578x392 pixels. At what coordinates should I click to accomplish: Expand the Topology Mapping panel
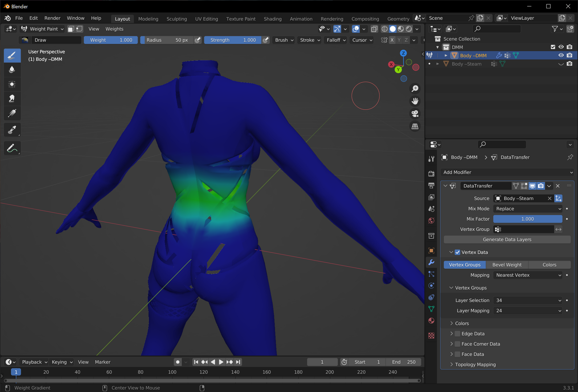475,364
